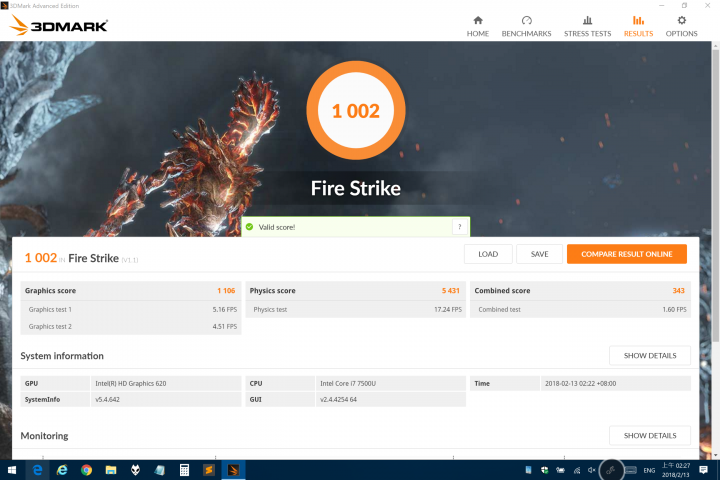720x480 pixels.
Task: Click the Combined score value 343
Action: (678, 291)
